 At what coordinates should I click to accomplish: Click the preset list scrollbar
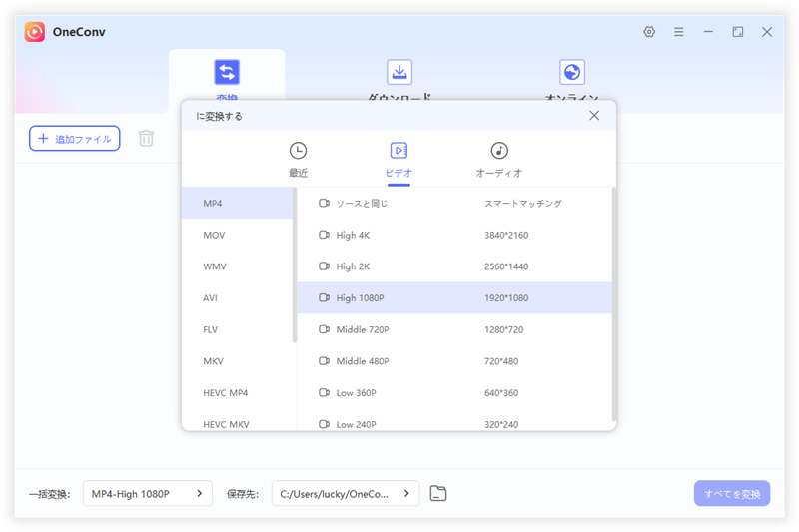[613, 303]
